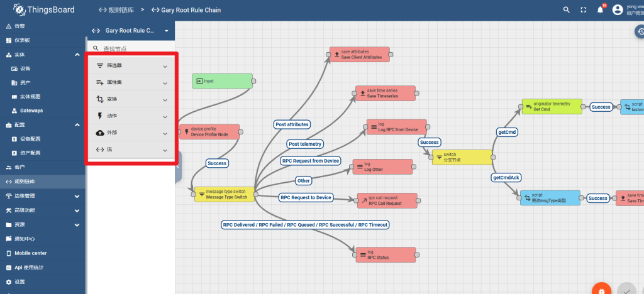Select the Save Client Attributes node
This screenshot has width=644, height=294.
coord(360,55)
